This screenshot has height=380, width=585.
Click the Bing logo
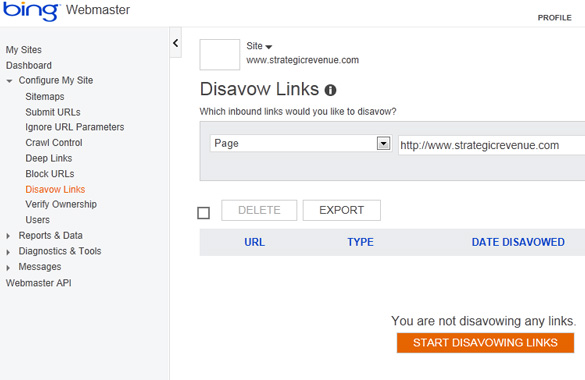[x=31, y=11]
